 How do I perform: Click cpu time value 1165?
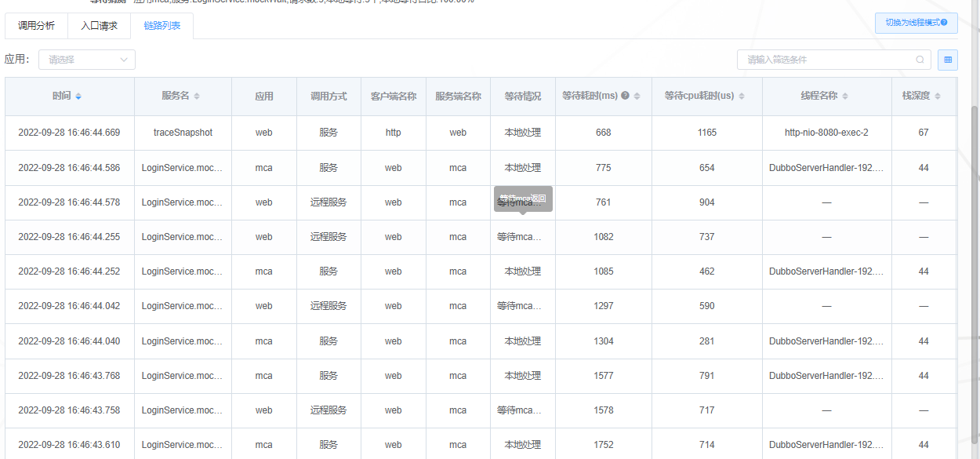point(707,133)
